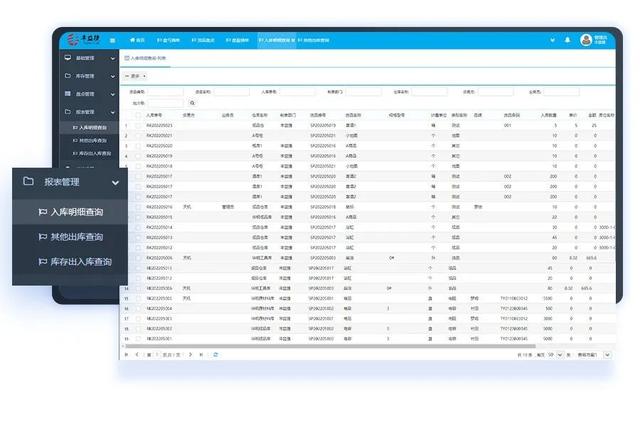640x422 pixels.
Task: Click the 基础管理 label in the sidebar
Action: [85, 58]
